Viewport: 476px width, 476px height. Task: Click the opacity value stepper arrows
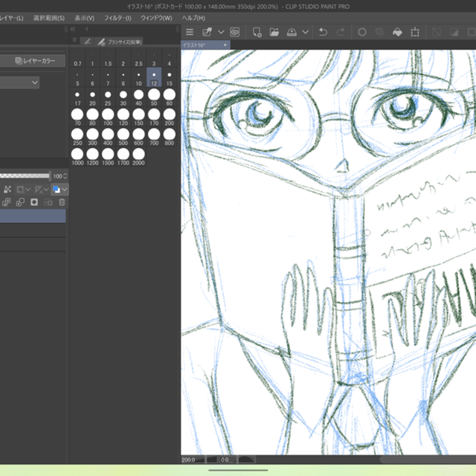click(x=65, y=176)
